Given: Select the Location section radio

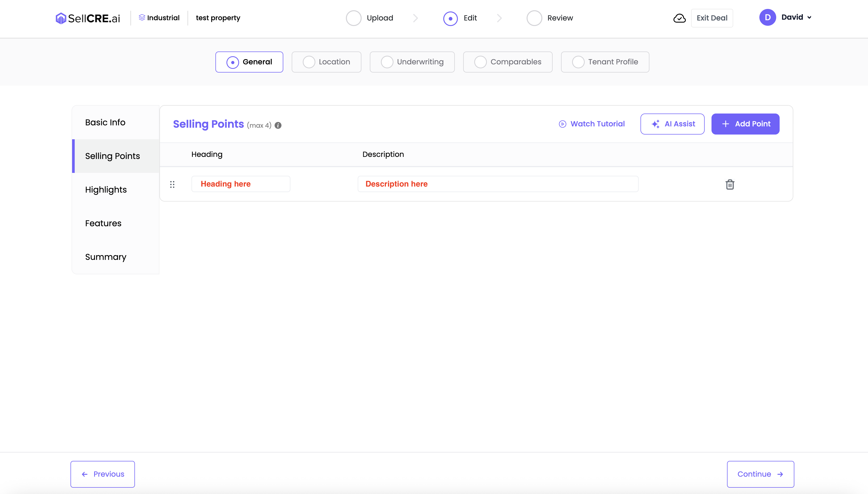Looking at the screenshot, I should click(x=309, y=62).
